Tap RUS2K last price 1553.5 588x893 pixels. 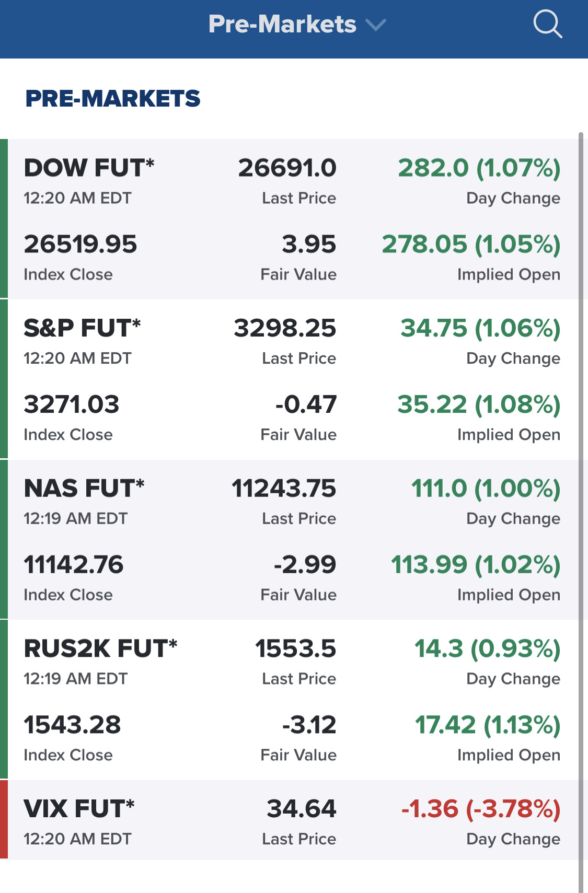click(x=295, y=649)
